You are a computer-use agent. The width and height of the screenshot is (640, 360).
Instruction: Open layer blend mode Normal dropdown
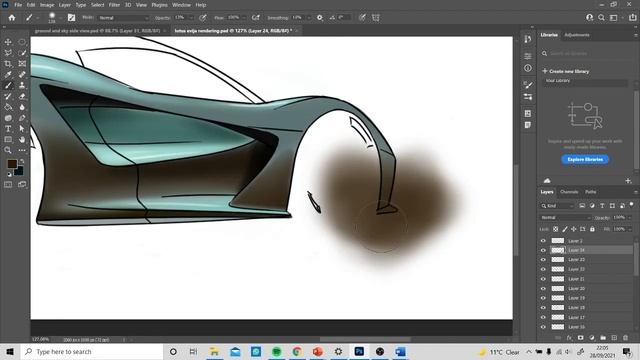[566, 218]
